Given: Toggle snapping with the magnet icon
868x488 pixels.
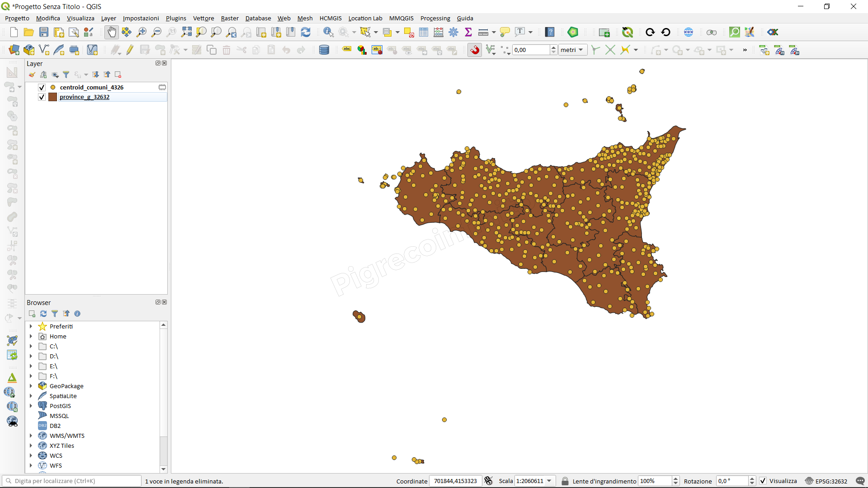Looking at the screenshot, I should pyautogui.click(x=475, y=50).
